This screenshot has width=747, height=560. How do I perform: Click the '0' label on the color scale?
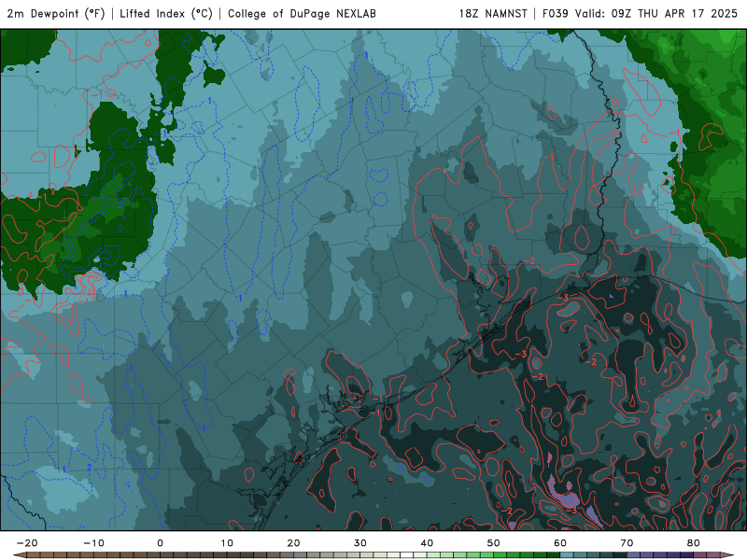(160, 543)
